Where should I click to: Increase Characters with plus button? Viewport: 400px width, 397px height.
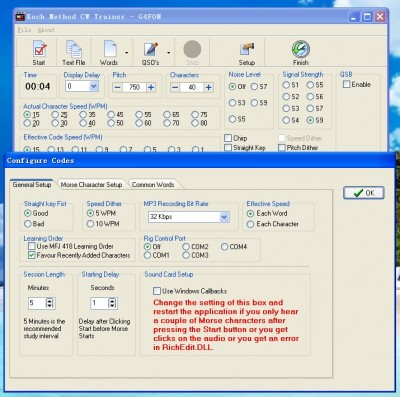[209, 88]
